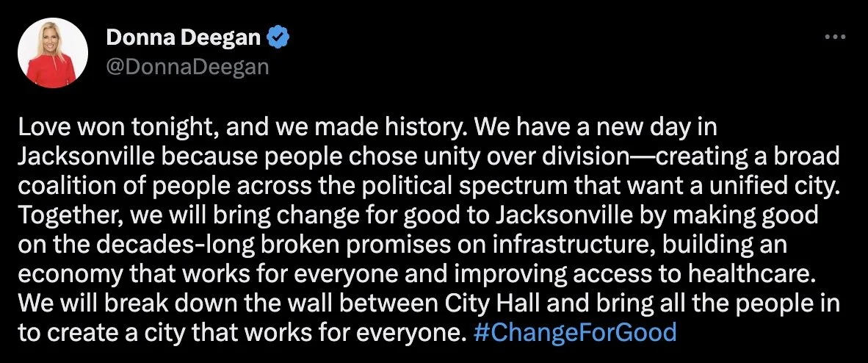Open the #ChangeForGood hashtag link

coord(575,333)
